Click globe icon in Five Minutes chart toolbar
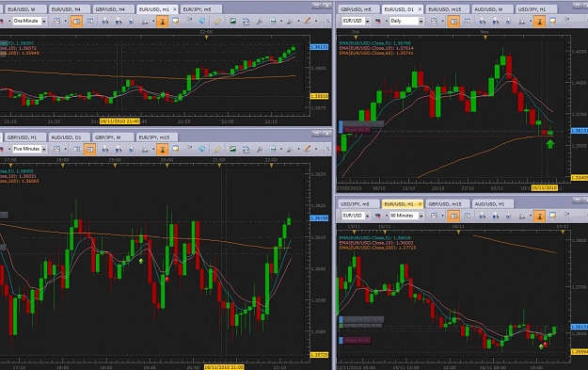This screenshot has height=370, width=588. click(x=201, y=149)
